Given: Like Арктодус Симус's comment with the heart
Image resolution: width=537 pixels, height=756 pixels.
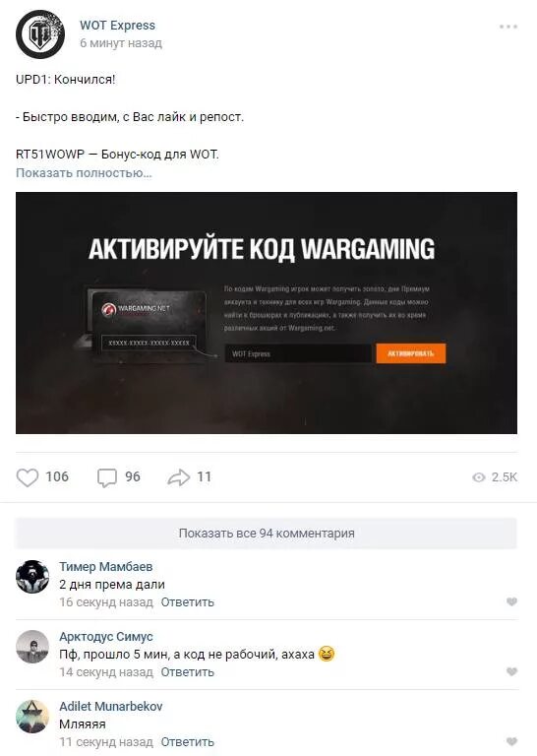Looking at the screenshot, I should pyautogui.click(x=511, y=671).
